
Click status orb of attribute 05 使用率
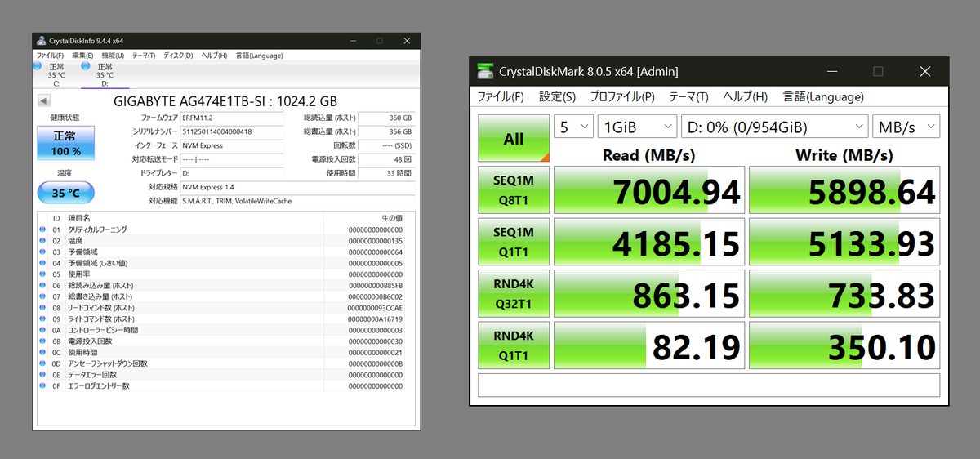pos(43,274)
